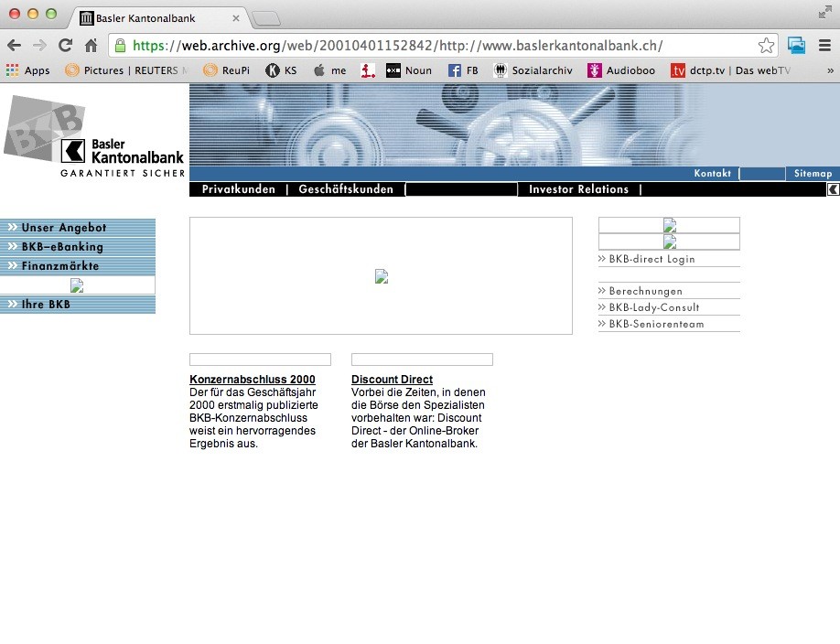
Task: Reload the archived page
Action: 65,46
